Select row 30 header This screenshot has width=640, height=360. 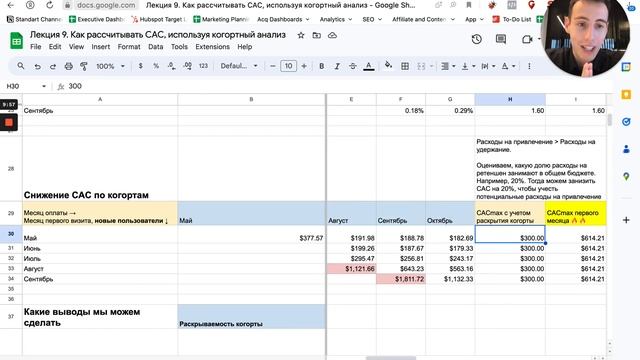[x=11, y=234]
